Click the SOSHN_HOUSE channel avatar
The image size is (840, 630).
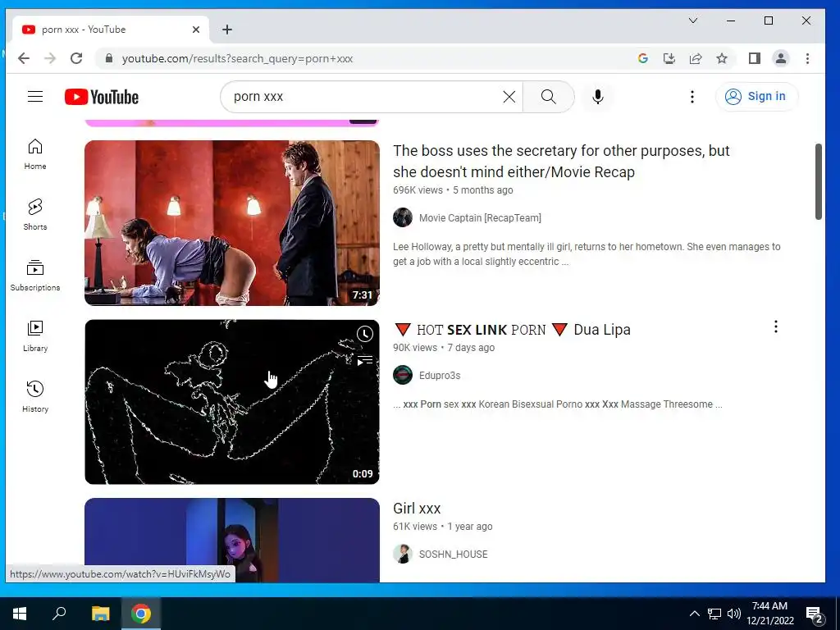pyautogui.click(x=402, y=554)
